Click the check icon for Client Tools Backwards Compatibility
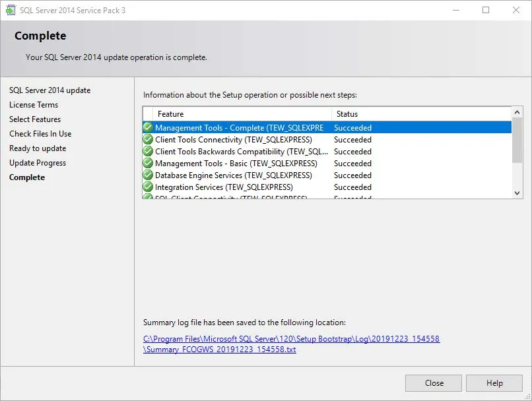Image resolution: width=532 pixels, height=401 pixels. pos(149,151)
